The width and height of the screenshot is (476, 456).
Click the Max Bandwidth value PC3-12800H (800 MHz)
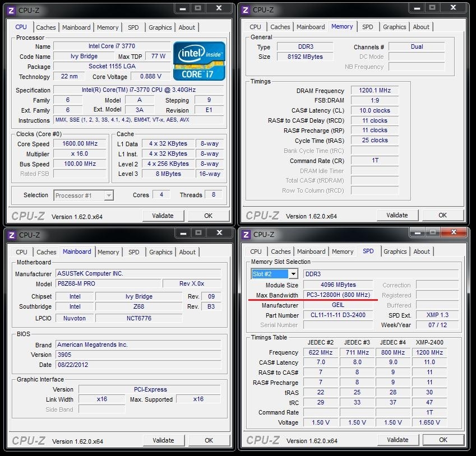(338, 295)
